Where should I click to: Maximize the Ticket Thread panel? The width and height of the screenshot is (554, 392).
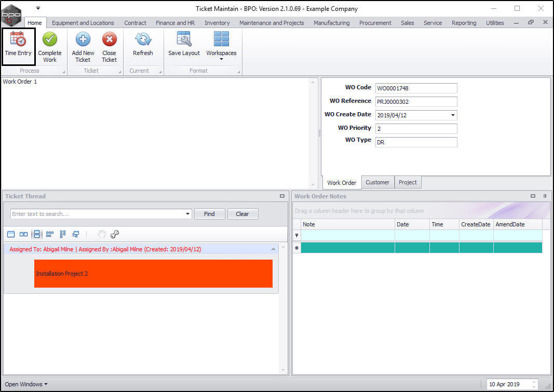282,196
